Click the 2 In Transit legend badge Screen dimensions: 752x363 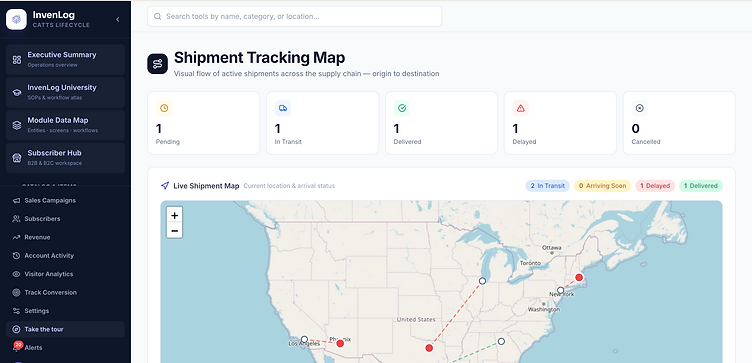click(548, 186)
